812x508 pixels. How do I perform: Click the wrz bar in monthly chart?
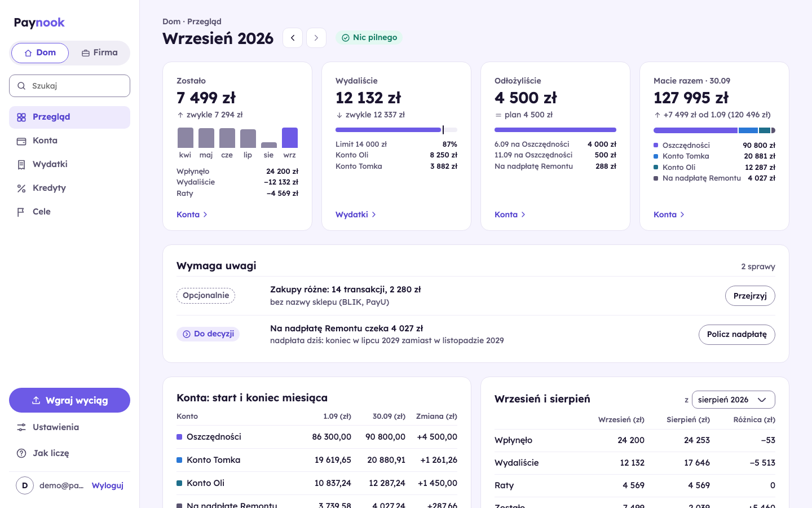[290, 138]
